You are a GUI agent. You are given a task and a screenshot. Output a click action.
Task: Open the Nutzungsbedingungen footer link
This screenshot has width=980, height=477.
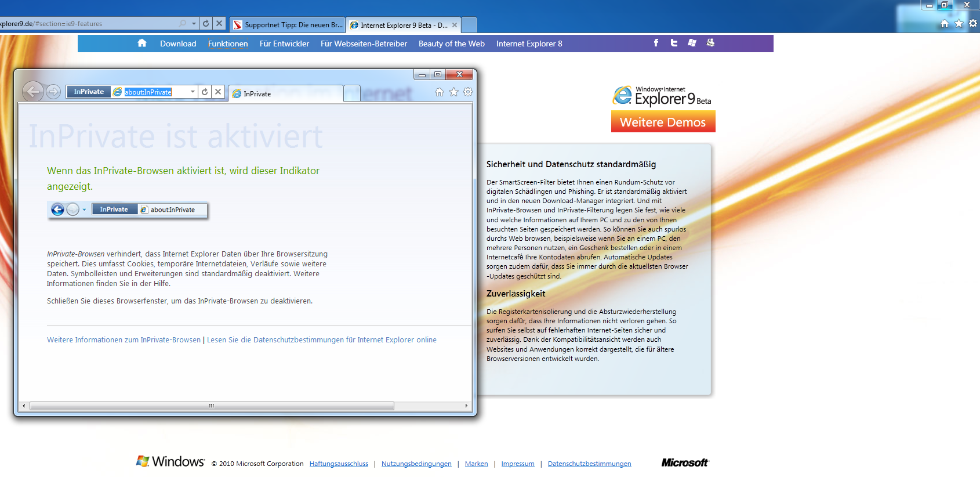coord(416,464)
